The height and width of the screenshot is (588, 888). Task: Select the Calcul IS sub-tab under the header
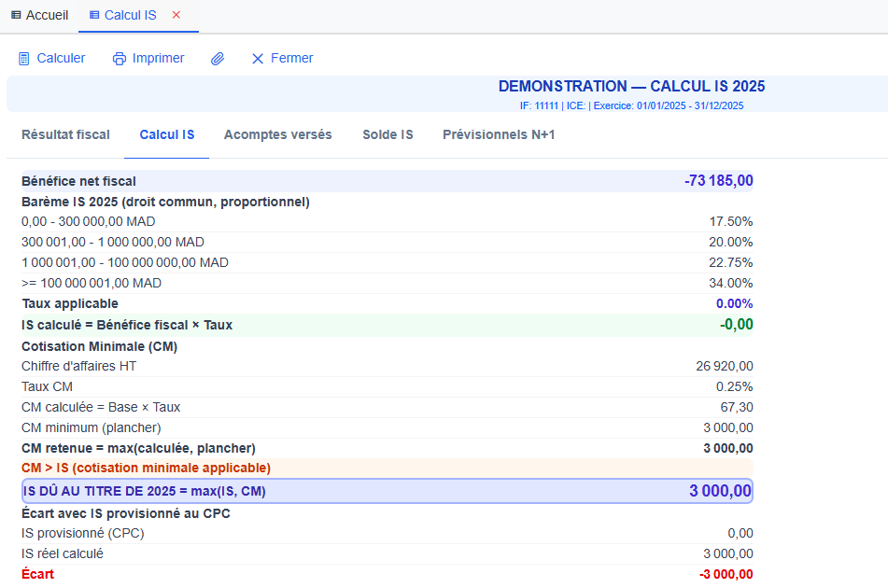(167, 135)
